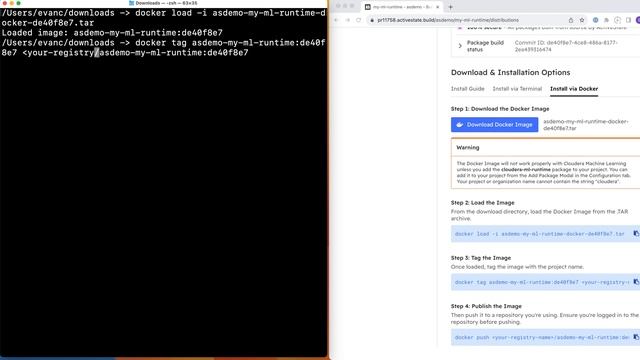The width and height of the screenshot is (640, 360).
Task: Click the yellow minimize button of Terminal
Action: tap(11, 3)
